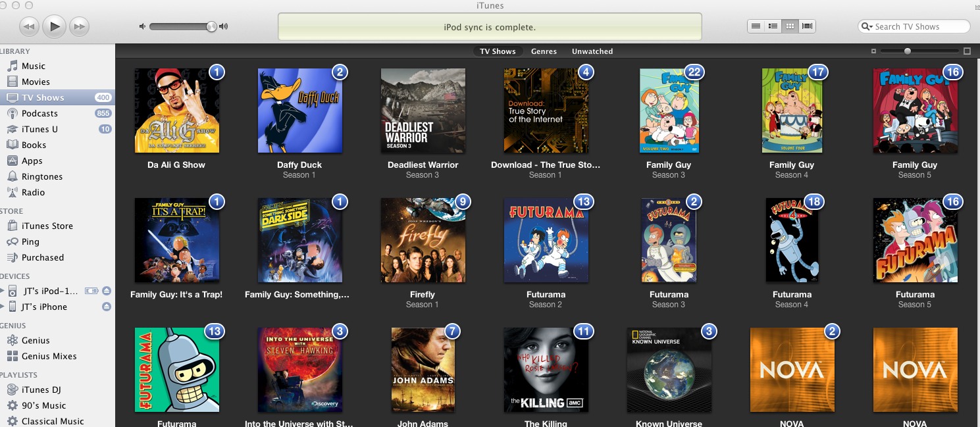
Task: Select Family Guy Season 3 artwork
Action: 669,111
